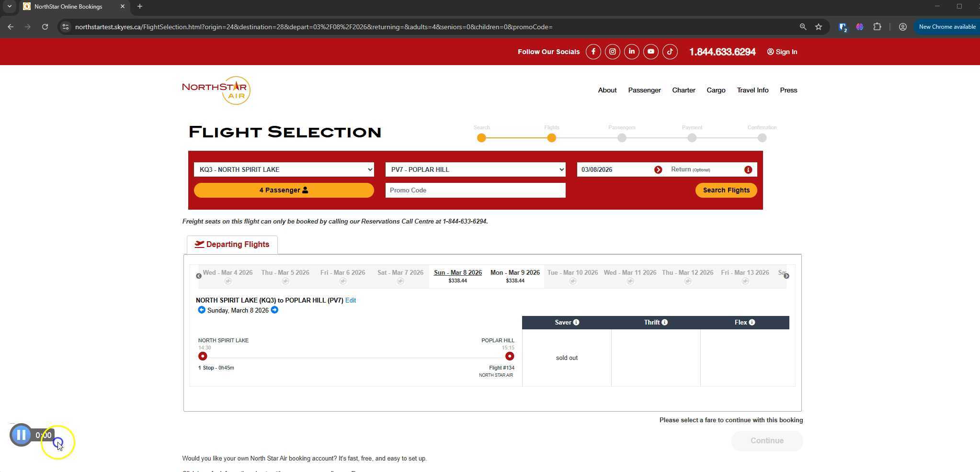Click the departure date arrow icon
This screenshot has height=472, width=980.
[658, 170]
